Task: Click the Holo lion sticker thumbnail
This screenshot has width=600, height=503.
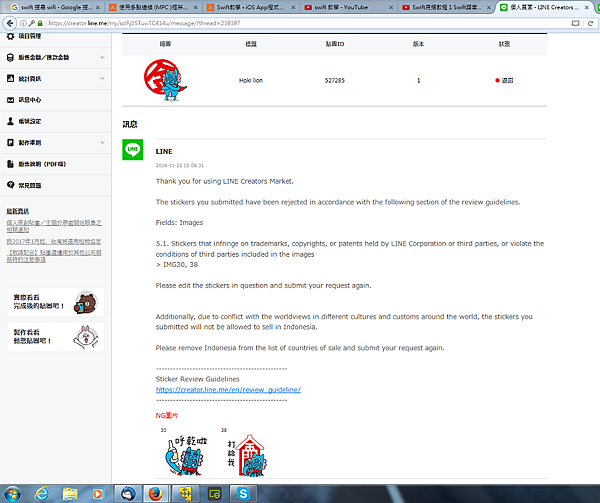Action: coord(165,80)
